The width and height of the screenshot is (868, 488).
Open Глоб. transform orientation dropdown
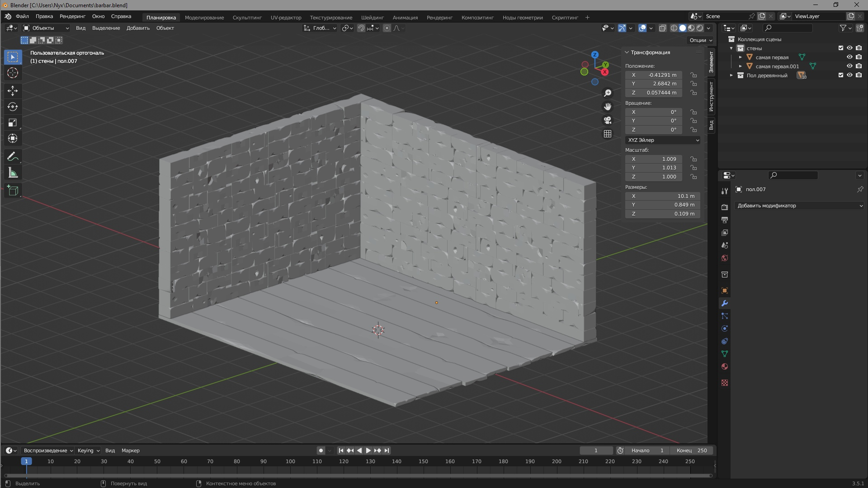[x=320, y=28]
